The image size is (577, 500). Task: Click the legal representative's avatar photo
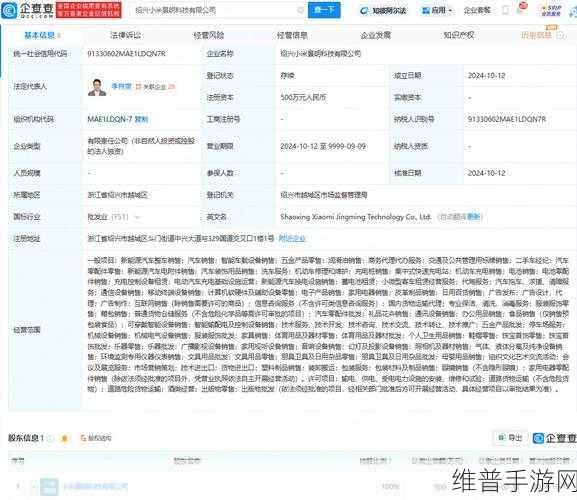tap(97, 87)
